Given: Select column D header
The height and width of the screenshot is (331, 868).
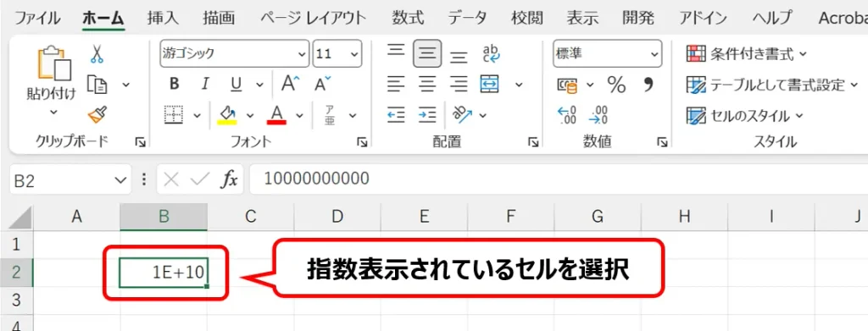Looking at the screenshot, I should pos(337,217).
